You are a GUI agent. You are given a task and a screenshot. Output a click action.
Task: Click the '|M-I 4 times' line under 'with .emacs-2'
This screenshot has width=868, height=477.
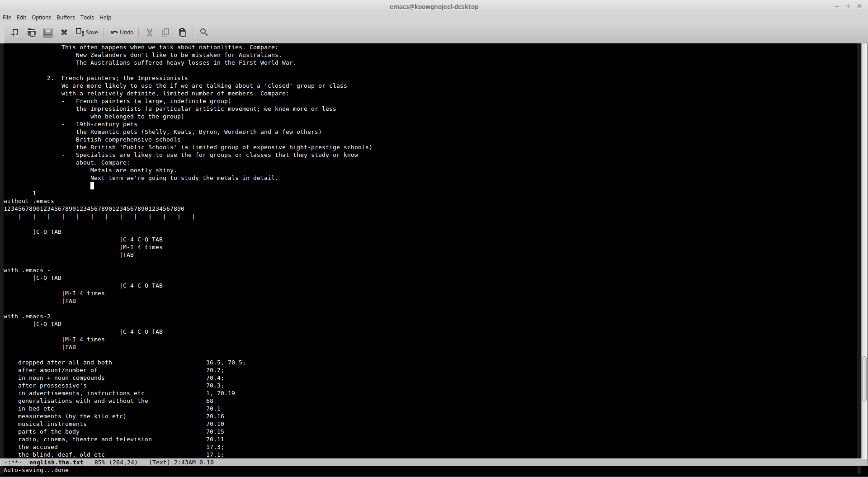pos(83,339)
